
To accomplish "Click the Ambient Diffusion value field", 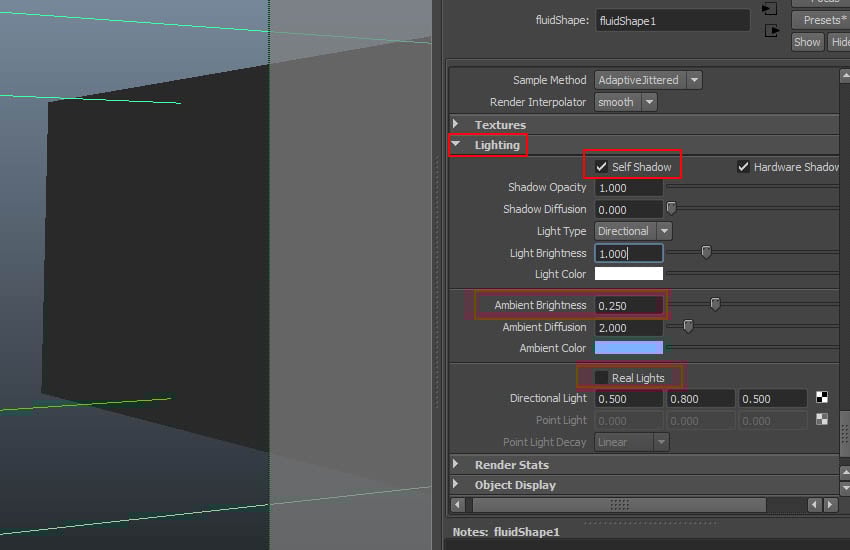I will (x=629, y=328).
